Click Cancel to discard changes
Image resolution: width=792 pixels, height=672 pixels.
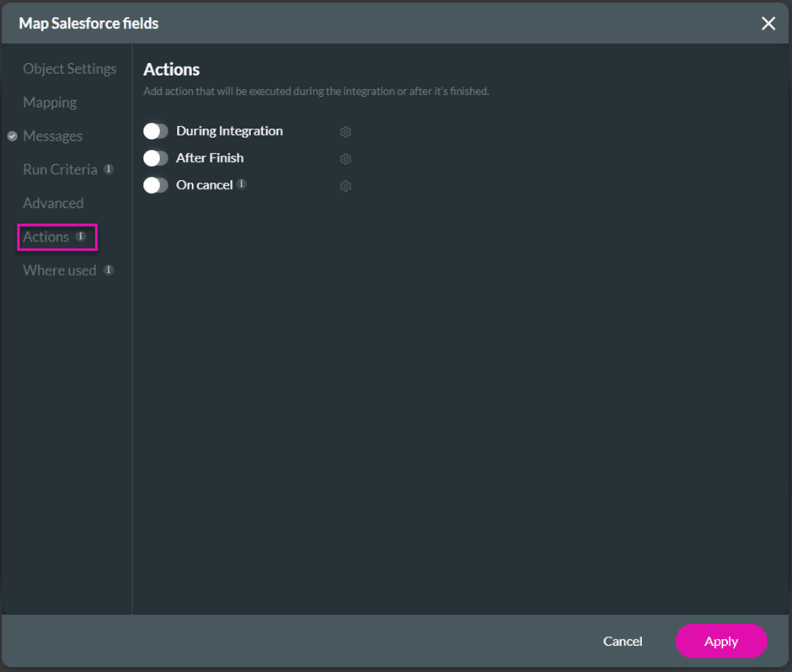pos(623,642)
